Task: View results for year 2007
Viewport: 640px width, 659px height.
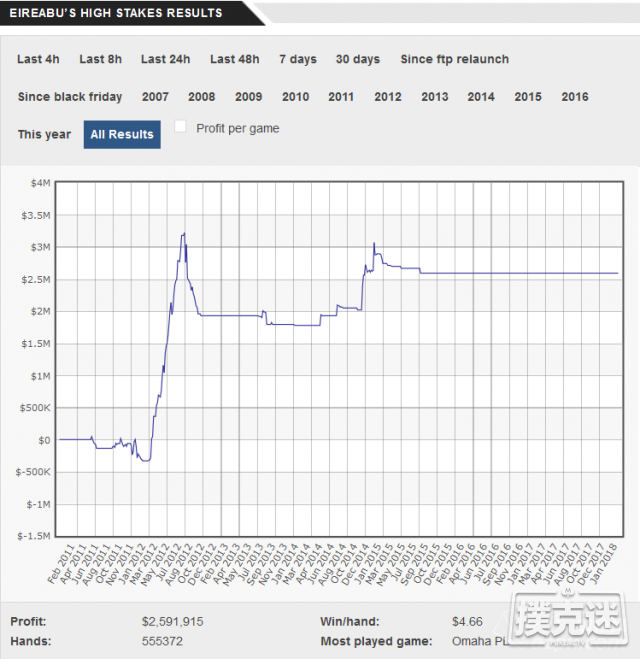Action: pos(155,97)
